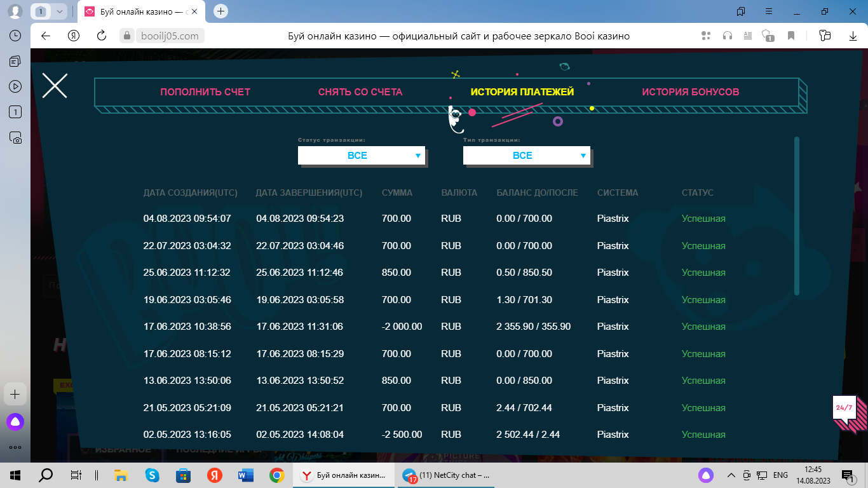Click the payment history vertical scrollbar
The image size is (868, 488).
pyautogui.click(x=797, y=216)
